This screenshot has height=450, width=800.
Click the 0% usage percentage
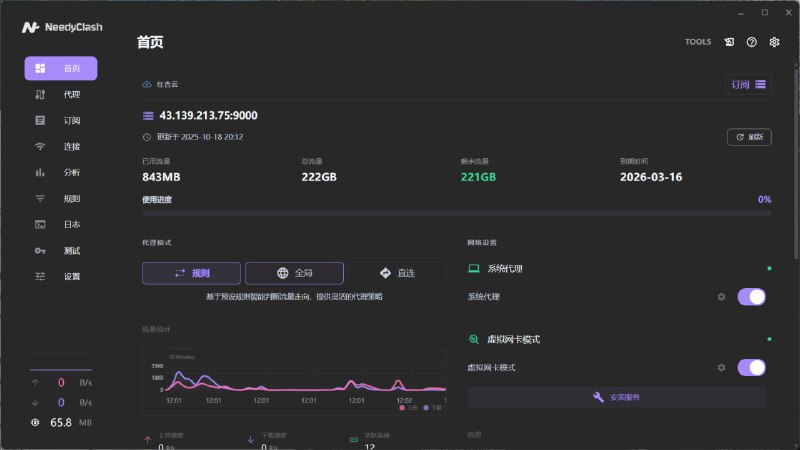pos(764,199)
